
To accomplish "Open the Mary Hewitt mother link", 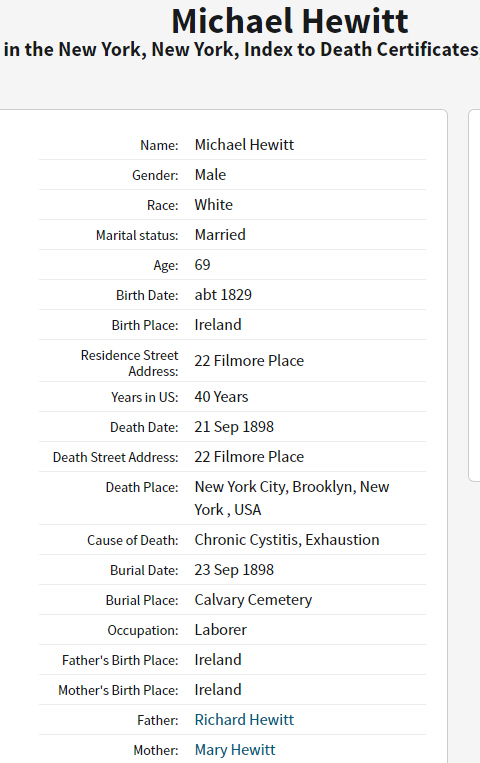I will (x=235, y=750).
